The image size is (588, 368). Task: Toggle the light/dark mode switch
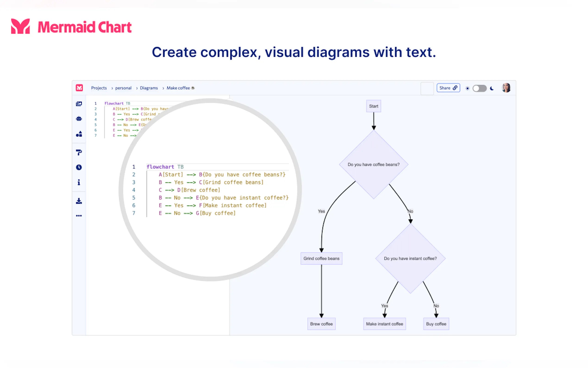tap(479, 88)
